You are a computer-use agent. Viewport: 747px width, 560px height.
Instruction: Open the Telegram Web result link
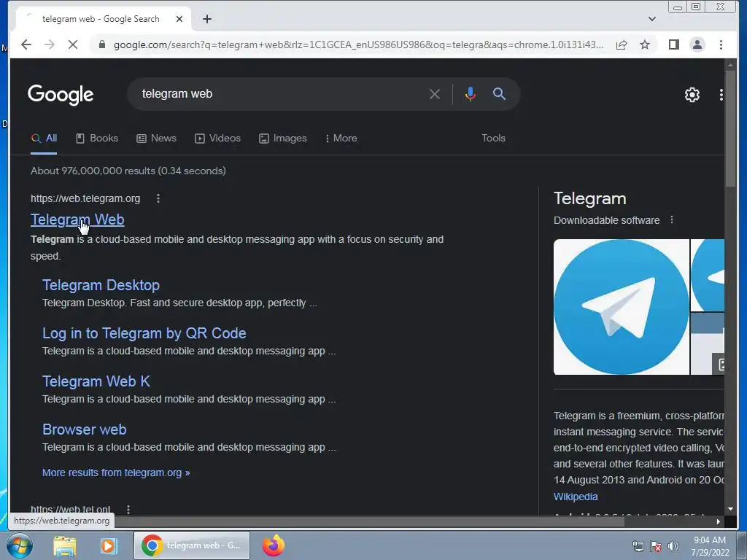tap(77, 219)
